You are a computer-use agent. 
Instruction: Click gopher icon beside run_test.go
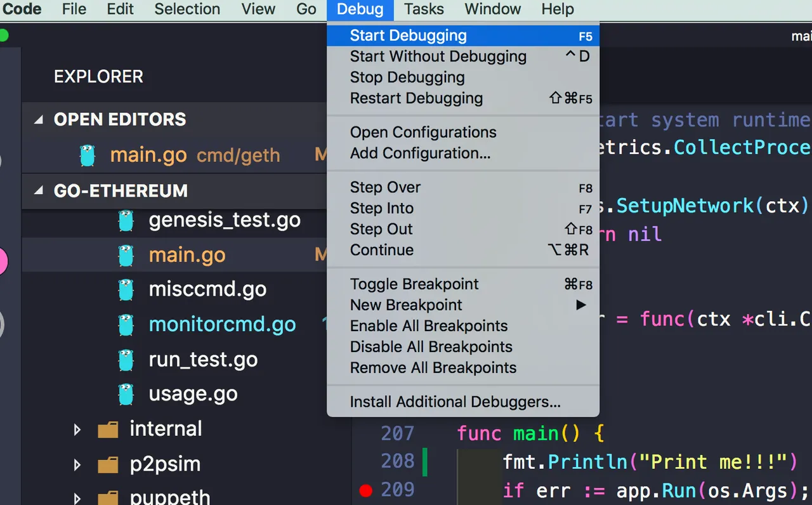pos(126,360)
